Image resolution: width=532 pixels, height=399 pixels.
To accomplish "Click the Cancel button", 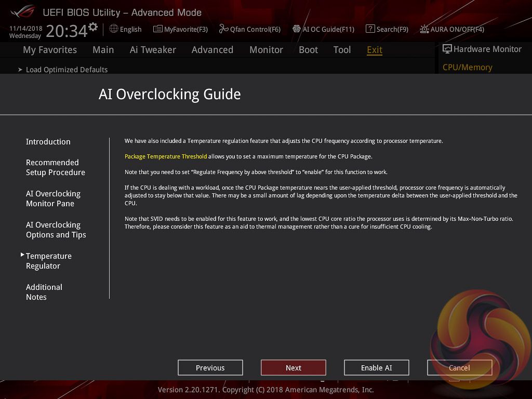I will click(x=459, y=368).
